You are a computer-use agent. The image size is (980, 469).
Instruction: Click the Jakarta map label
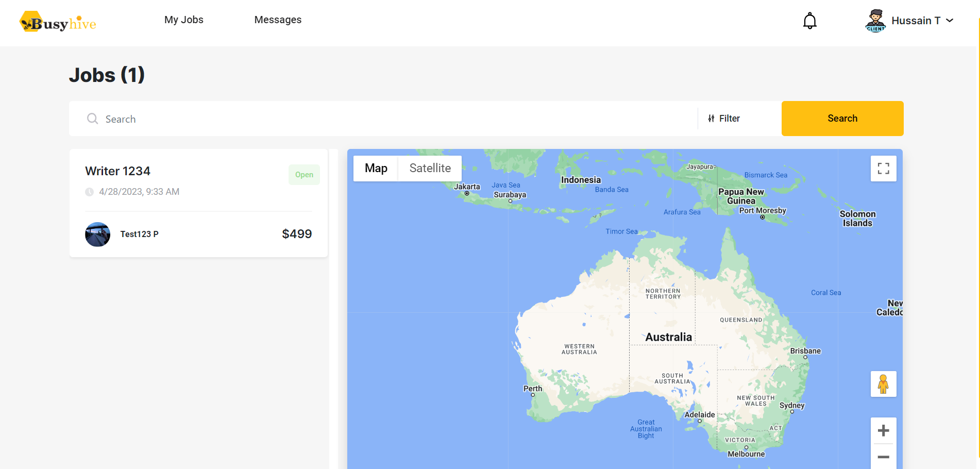click(467, 187)
